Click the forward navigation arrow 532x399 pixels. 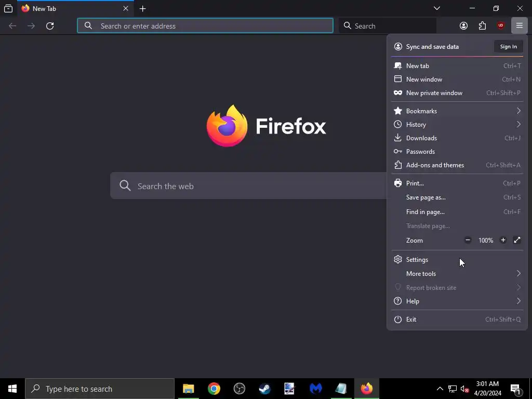coord(31,26)
